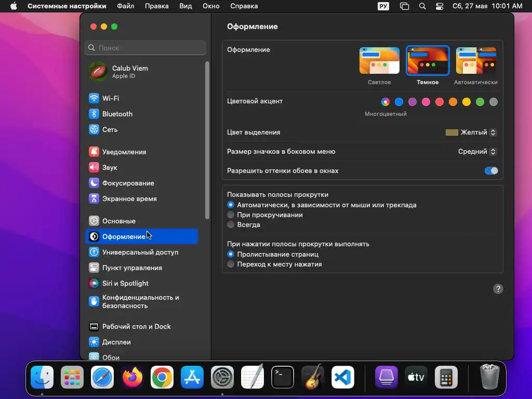Choose the green accent color

(480, 102)
